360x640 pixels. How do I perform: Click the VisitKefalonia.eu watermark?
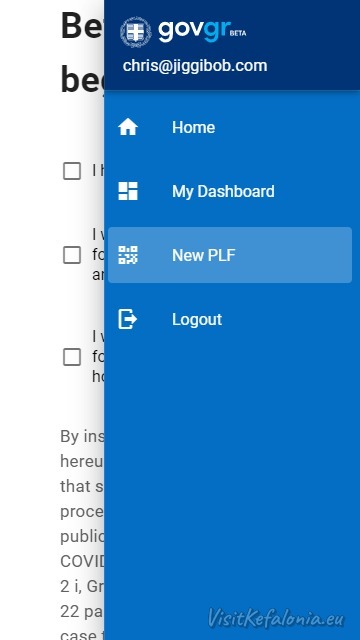[276, 618]
